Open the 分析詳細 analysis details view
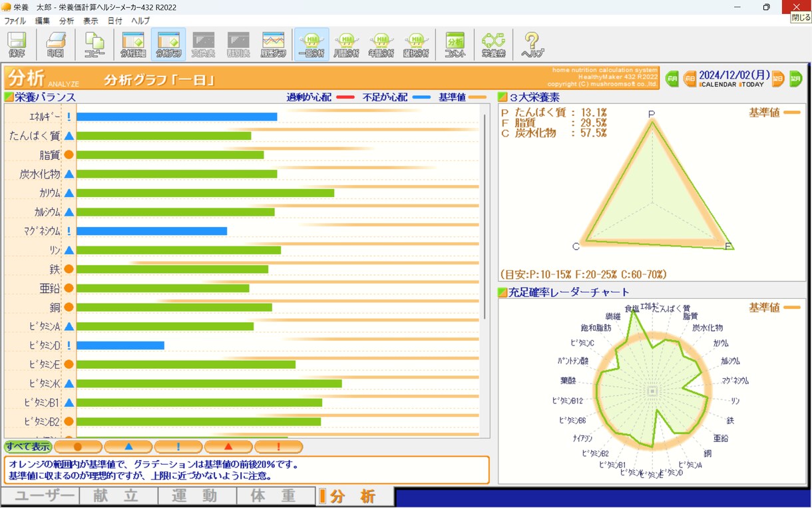 [x=133, y=44]
